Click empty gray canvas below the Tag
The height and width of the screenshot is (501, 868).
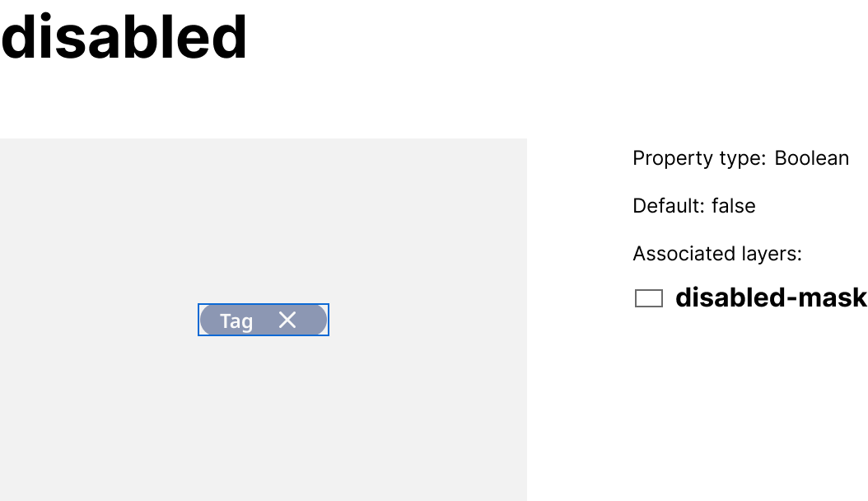pyautogui.click(x=264, y=412)
